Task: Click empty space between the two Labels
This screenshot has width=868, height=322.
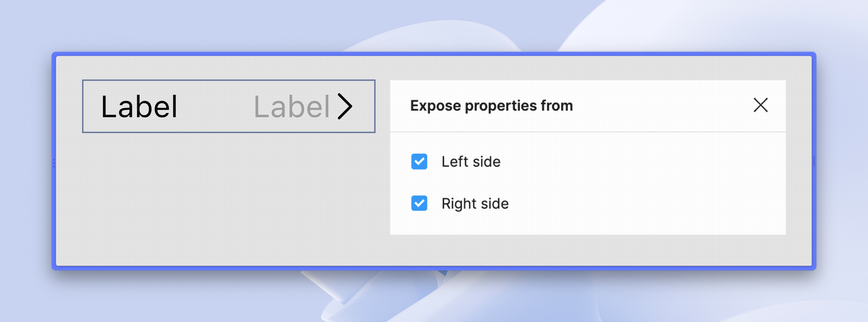Action: 216,107
